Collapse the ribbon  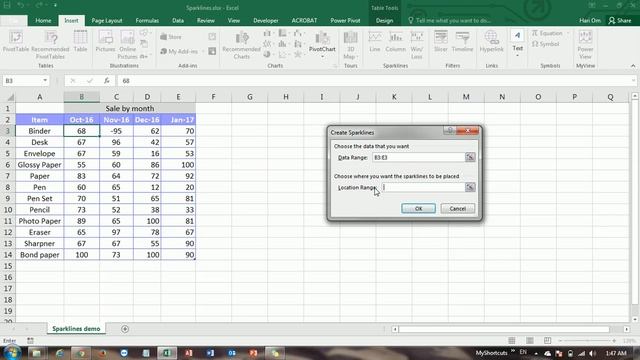633,66
